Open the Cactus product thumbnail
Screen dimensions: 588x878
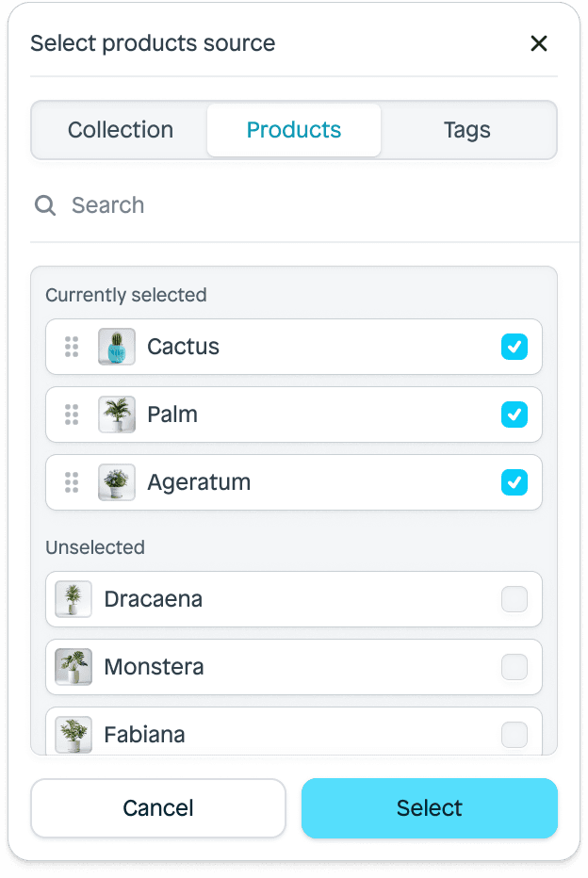pyautogui.click(x=117, y=347)
